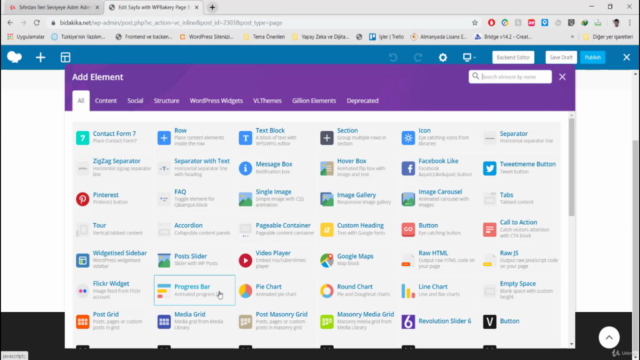The width and height of the screenshot is (640, 360).
Task: Open the page settings gear
Action: tap(442, 58)
